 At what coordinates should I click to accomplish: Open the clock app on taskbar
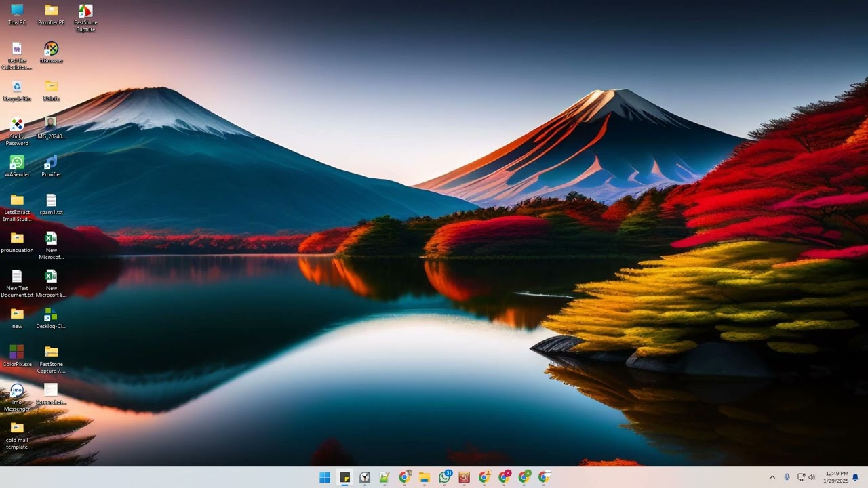(365, 477)
